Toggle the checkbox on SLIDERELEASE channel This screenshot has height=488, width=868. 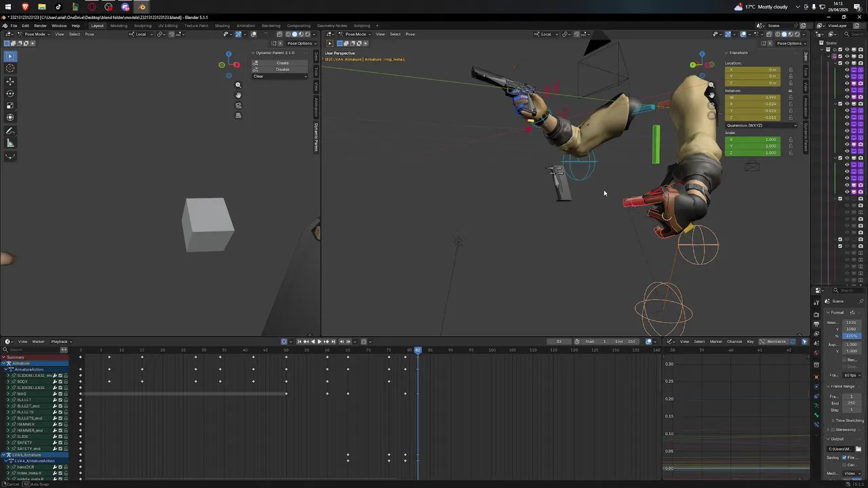click(x=60, y=388)
